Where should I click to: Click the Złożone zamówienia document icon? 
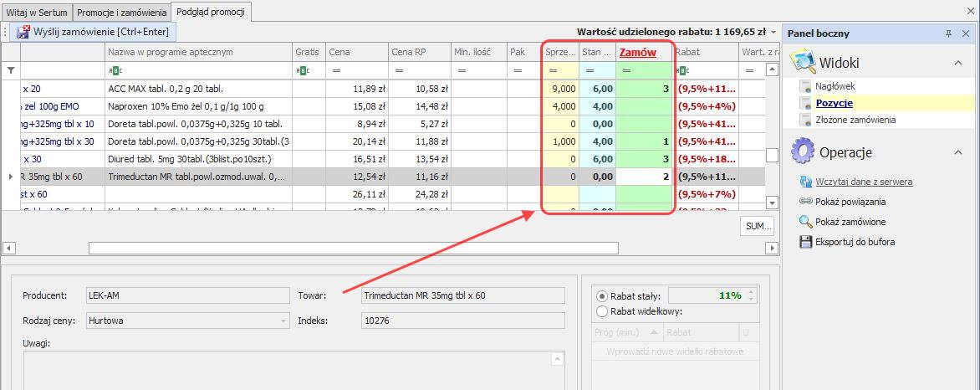pyautogui.click(x=806, y=120)
